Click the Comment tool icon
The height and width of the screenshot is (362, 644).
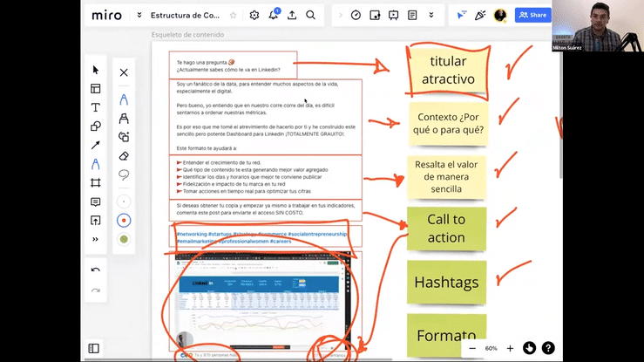coord(96,201)
